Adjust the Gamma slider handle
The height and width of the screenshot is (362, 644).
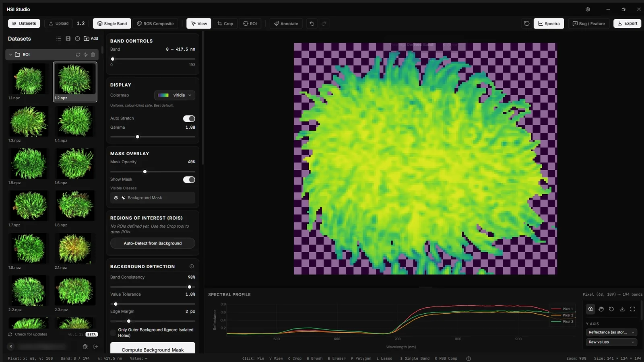click(x=138, y=137)
